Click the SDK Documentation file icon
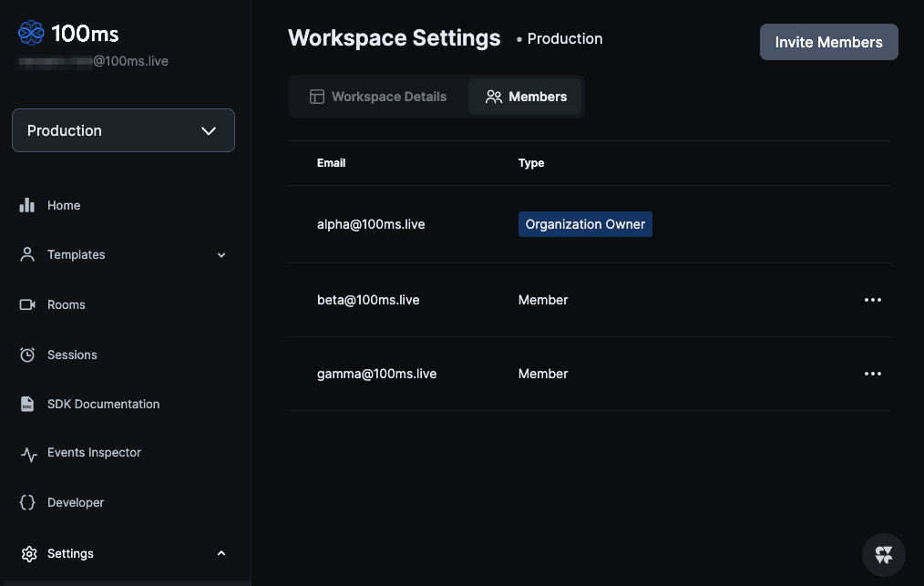Viewport: 924px width, 586px height. (x=27, y=404)
